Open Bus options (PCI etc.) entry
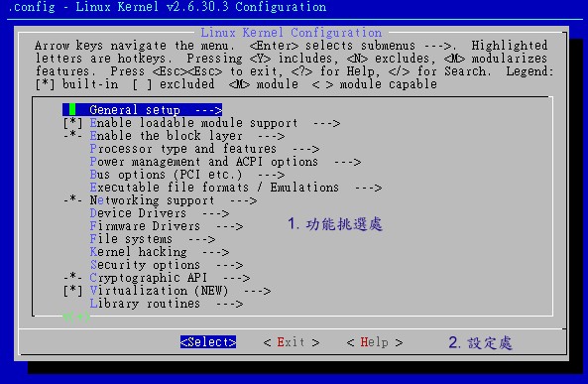 166,175
